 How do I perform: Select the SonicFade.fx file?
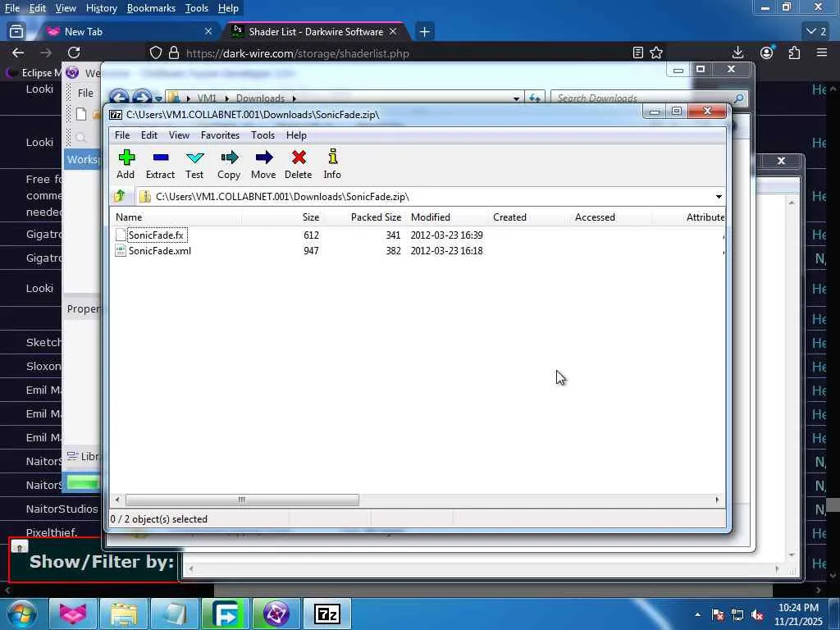[x=156, y=235]
